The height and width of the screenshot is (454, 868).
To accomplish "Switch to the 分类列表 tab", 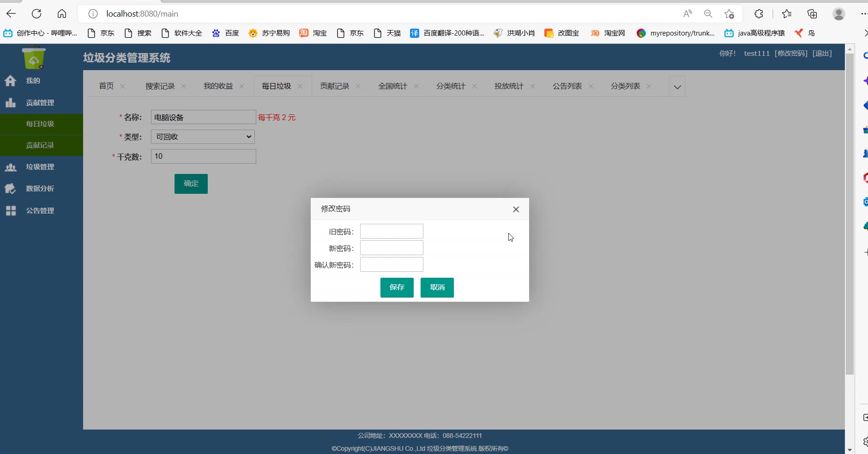I will pos(626,86).
